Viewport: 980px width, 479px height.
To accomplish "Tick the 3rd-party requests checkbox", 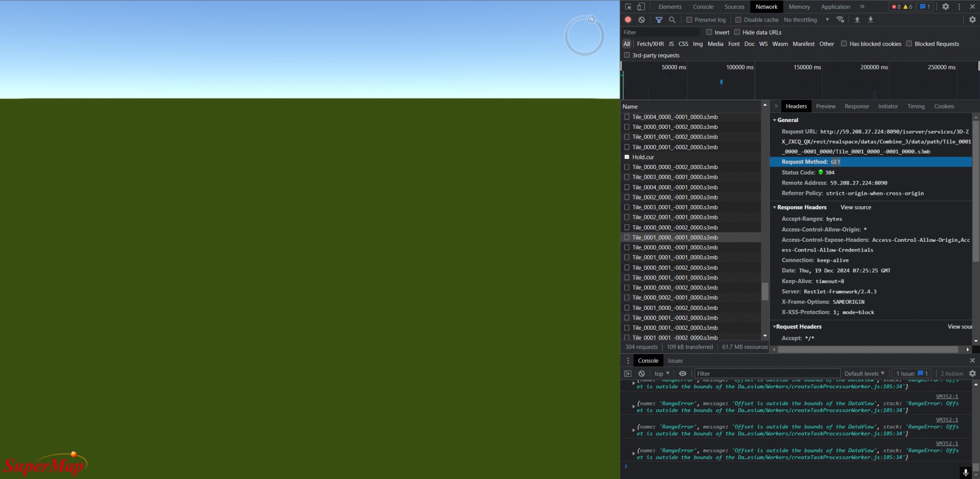I will [627, 55].
